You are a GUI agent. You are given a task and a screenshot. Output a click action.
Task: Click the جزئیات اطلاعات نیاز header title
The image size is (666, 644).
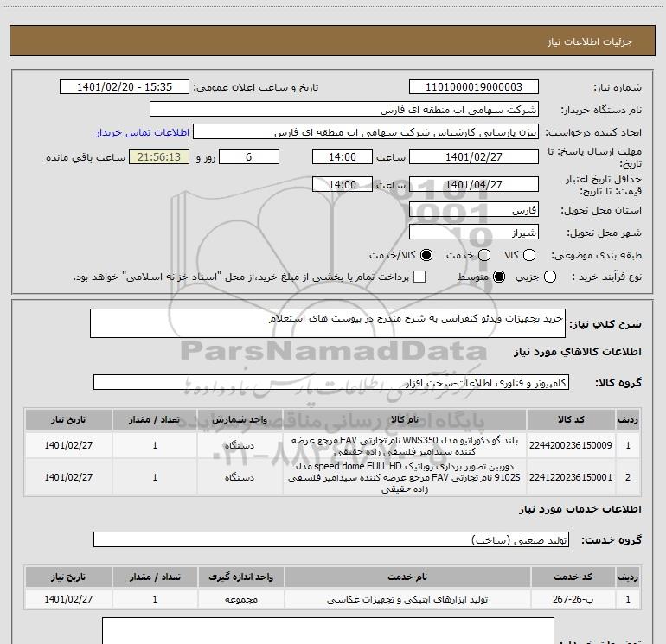pyautogui.click(x=590, y=41)
